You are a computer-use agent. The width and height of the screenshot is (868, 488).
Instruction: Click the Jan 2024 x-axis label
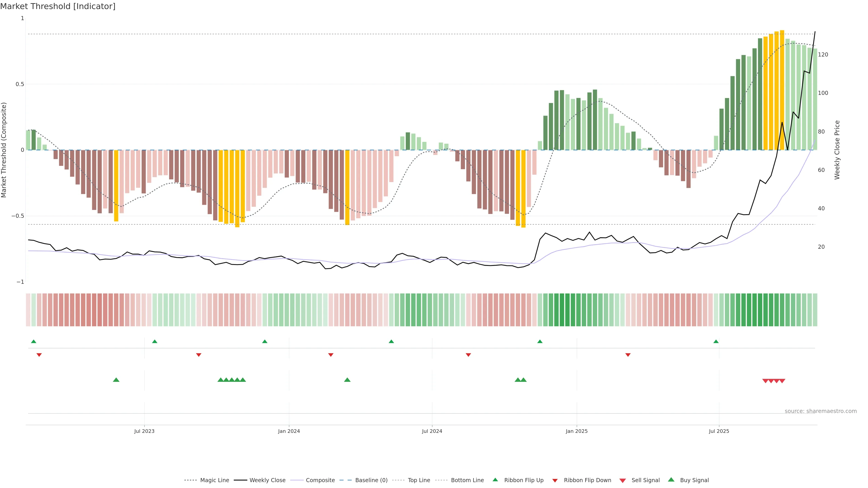tap(289, 431)
